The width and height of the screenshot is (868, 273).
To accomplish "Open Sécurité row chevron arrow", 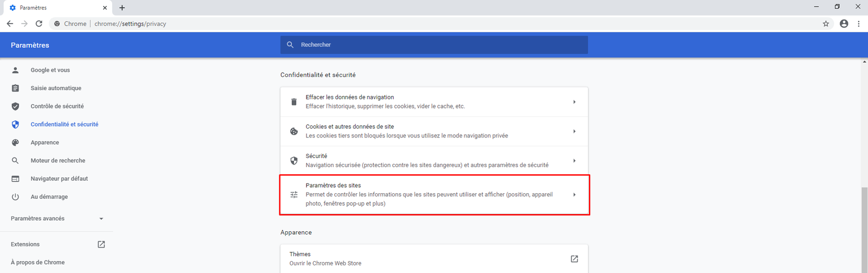I will pos(574,161).
